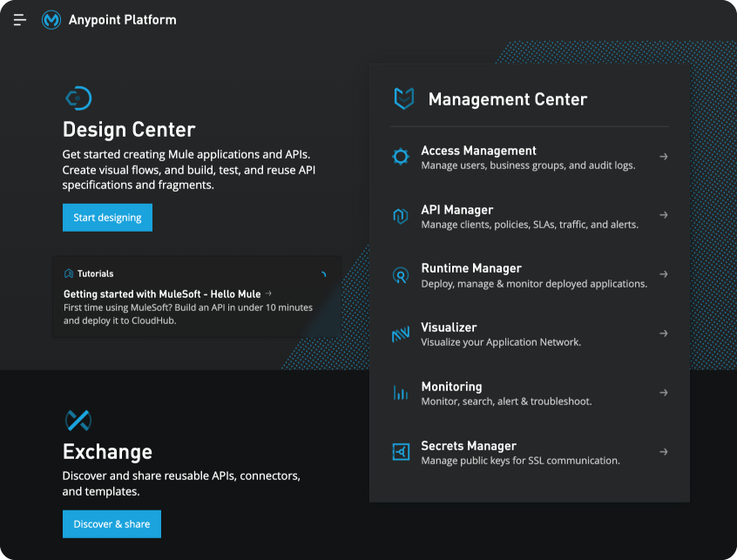
Task: Expand Runtime Manager using its chevron arrow
Action: point(663,274)
